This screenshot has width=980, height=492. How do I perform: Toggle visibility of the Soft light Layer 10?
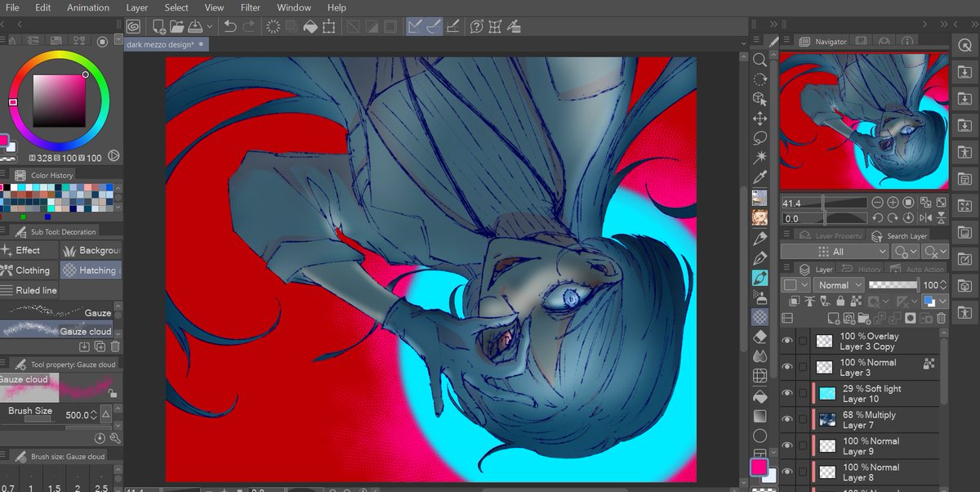tap(786, 392)
